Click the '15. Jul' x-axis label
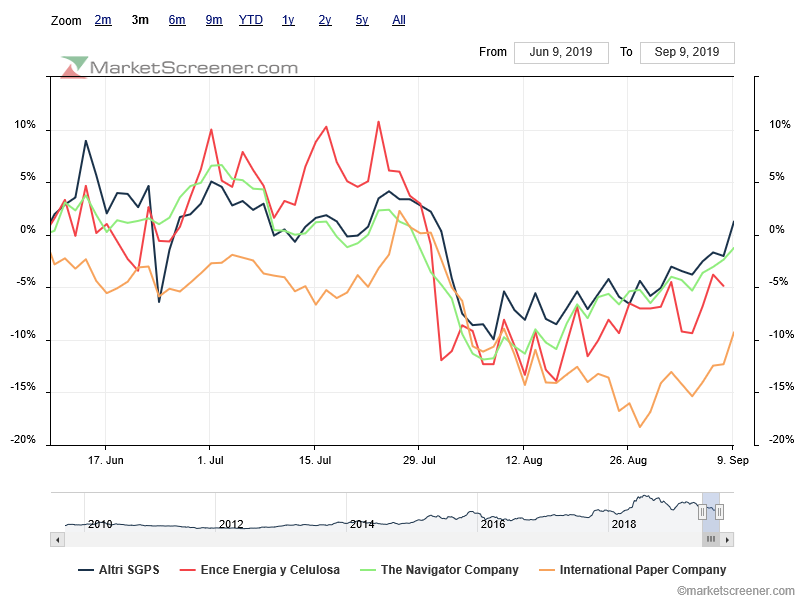The height and width of the screenshot is (600, 805). click(315, 460)
